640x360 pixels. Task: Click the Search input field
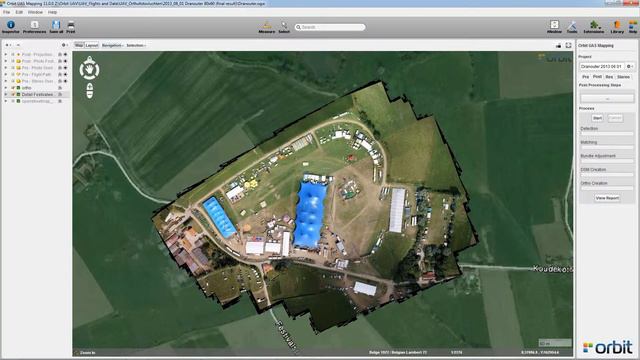point(330,27)
